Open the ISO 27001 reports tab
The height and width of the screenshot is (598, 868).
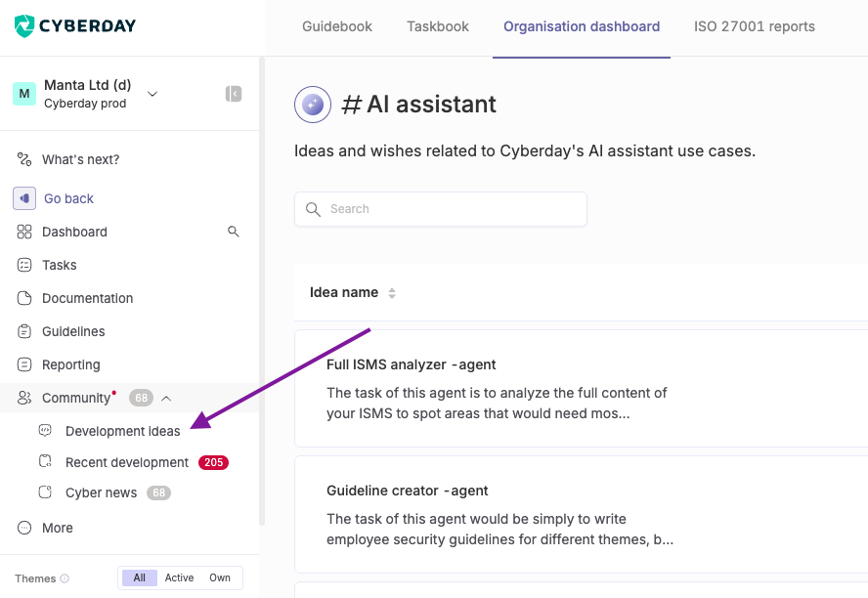[754, 26]
